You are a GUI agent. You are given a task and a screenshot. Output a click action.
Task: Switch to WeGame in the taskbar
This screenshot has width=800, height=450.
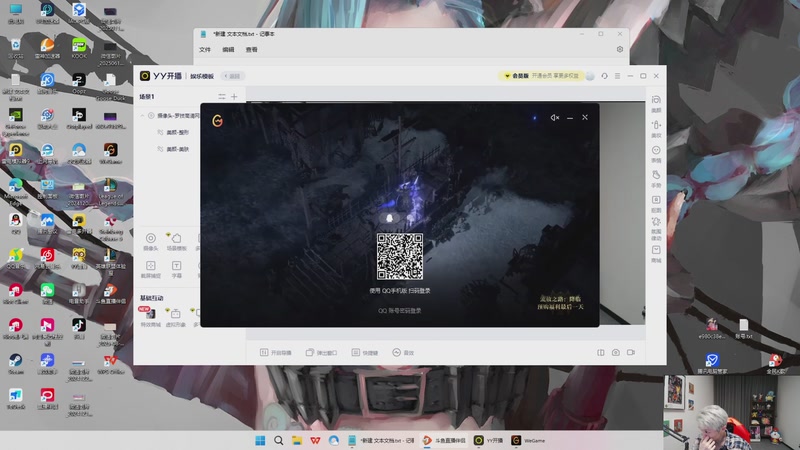click(529, 440)
